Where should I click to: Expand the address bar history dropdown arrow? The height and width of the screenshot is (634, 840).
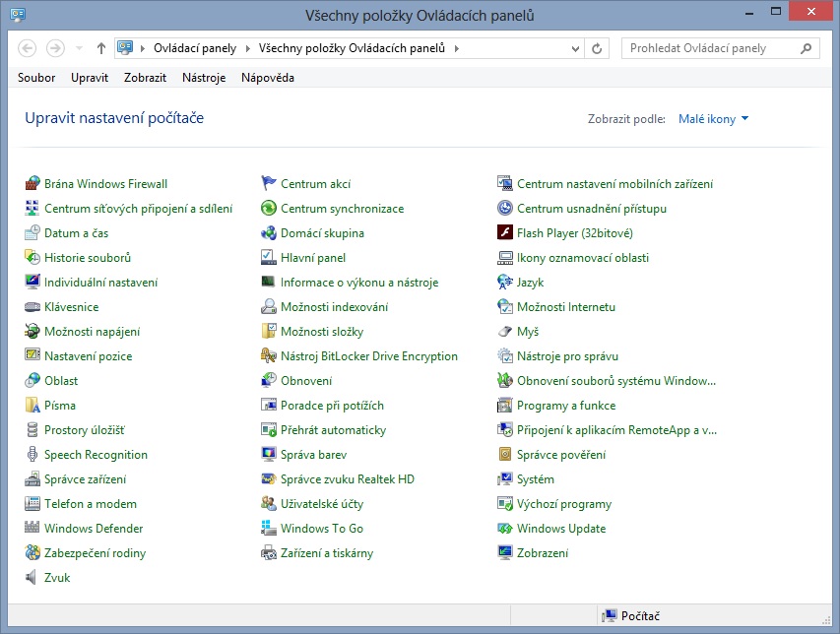pyautogui.click(x=575, y=48)
